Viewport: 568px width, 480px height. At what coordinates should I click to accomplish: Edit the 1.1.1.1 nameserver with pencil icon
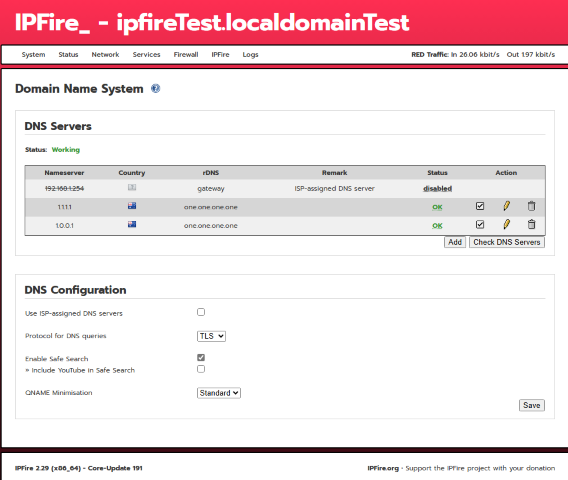click(506, 206)
